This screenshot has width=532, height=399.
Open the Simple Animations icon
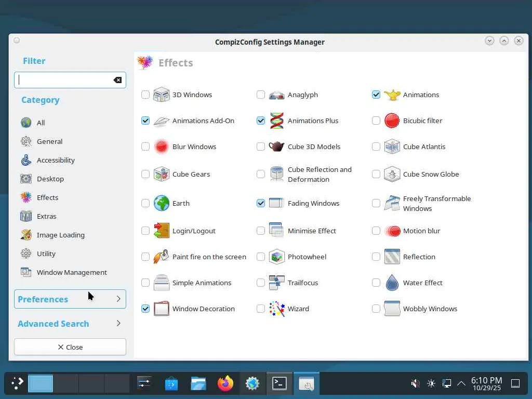coord(161,283)
